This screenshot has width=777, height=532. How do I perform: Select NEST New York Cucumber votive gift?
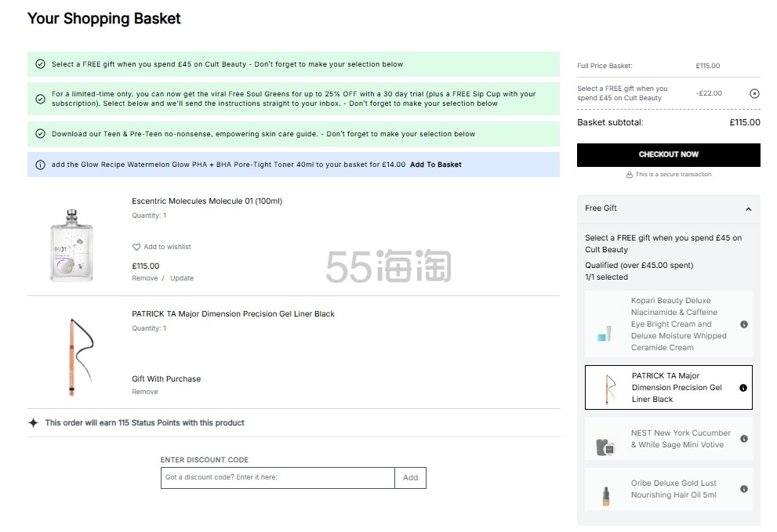669,439
